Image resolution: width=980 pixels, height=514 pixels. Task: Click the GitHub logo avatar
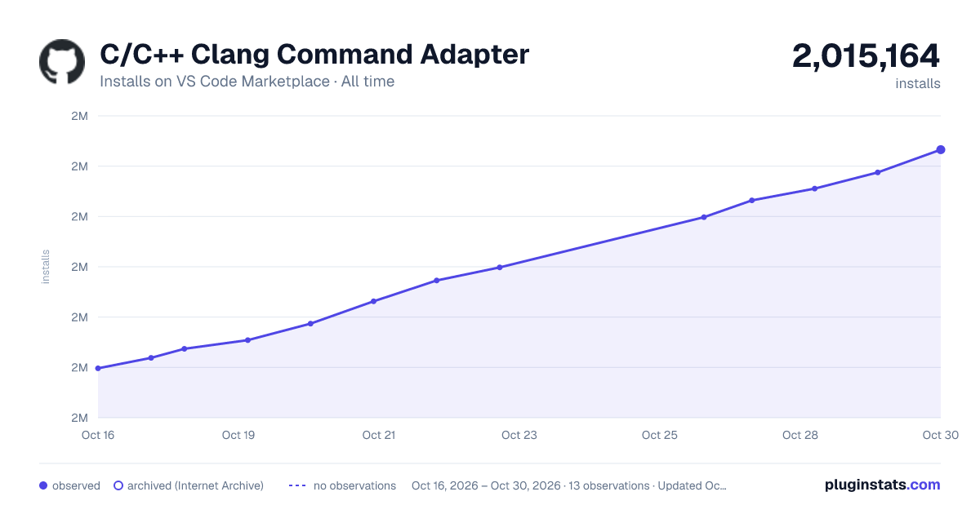[62, 61]
